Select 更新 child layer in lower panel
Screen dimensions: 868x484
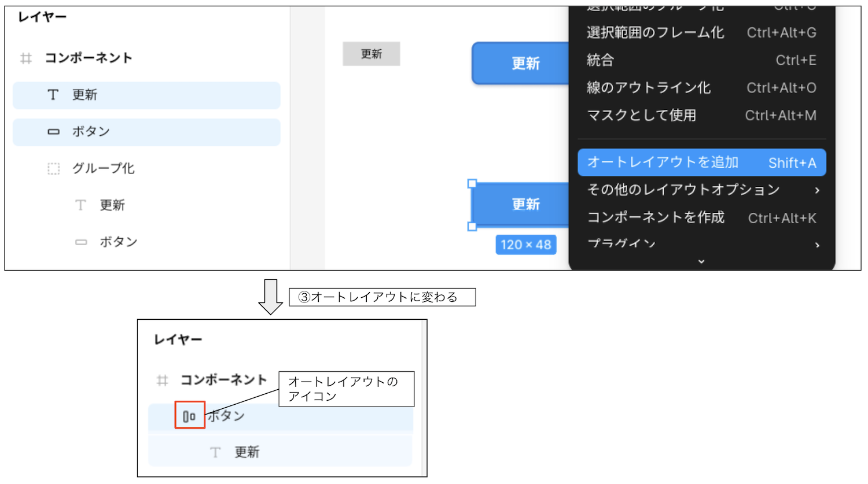point(281,452)
